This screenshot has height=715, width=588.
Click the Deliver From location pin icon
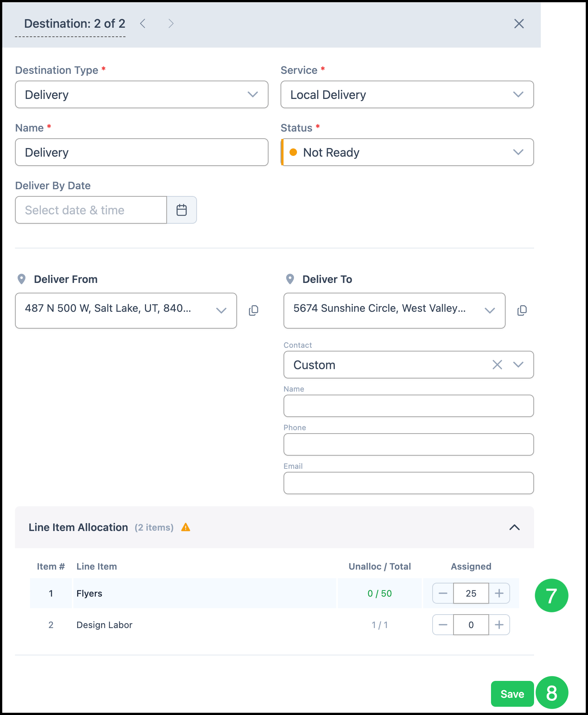[22, 279]
